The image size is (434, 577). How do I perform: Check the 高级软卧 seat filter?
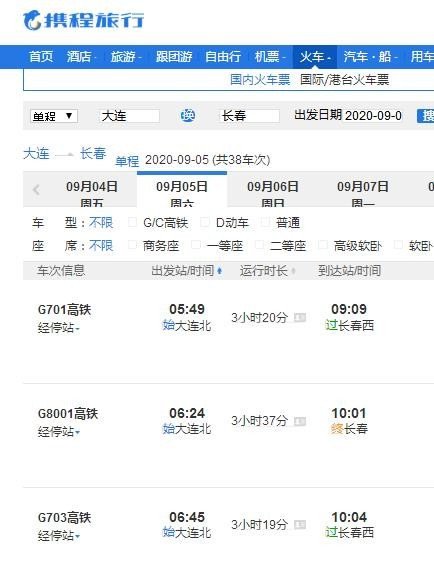click(x=323, y=245)
